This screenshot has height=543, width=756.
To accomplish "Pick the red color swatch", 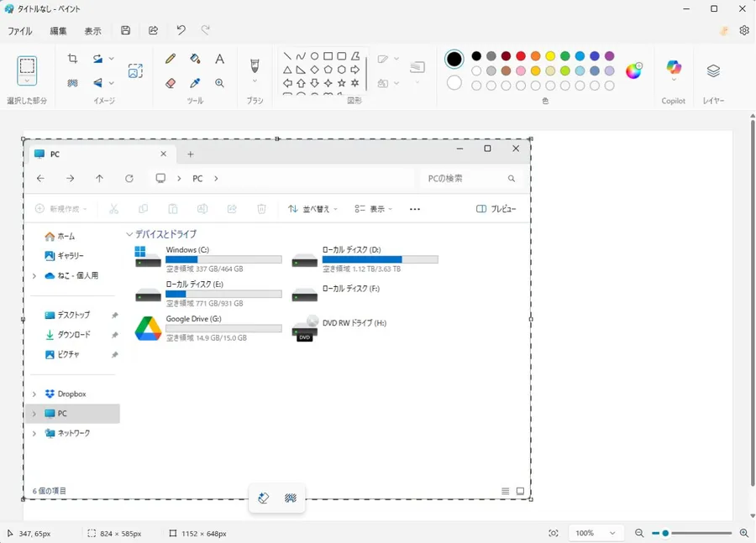I will [x=521, y=56].
